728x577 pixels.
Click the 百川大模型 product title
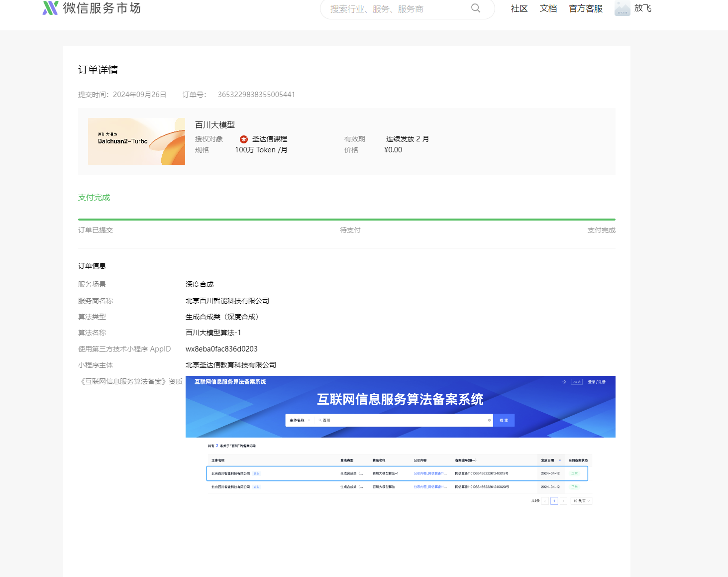pyautogui.click(x=215, y=125)
